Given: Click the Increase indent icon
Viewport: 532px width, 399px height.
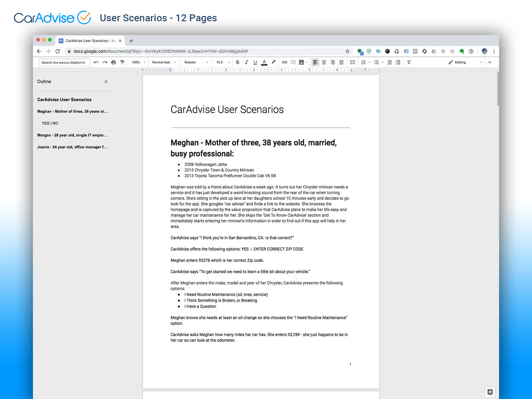Looking at the screenshot, I should [398, 62].
